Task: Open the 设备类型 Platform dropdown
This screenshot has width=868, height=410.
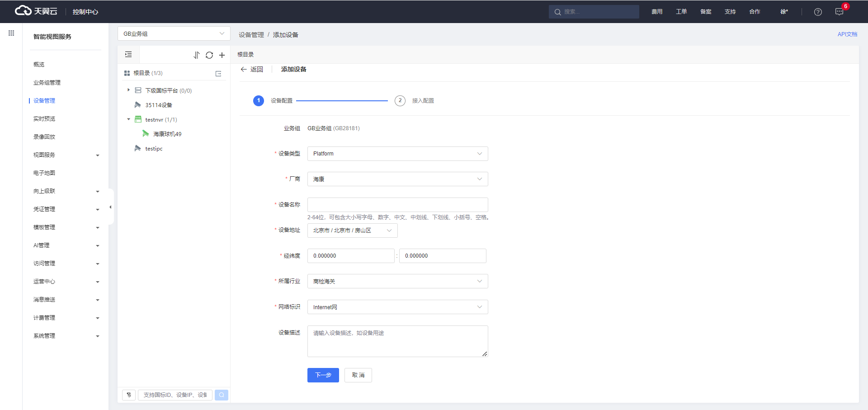Action: [397, 154]
